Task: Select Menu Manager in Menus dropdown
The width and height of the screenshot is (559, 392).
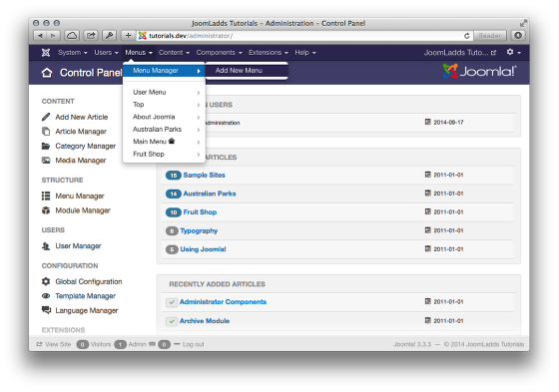Action: pos(164,71)
